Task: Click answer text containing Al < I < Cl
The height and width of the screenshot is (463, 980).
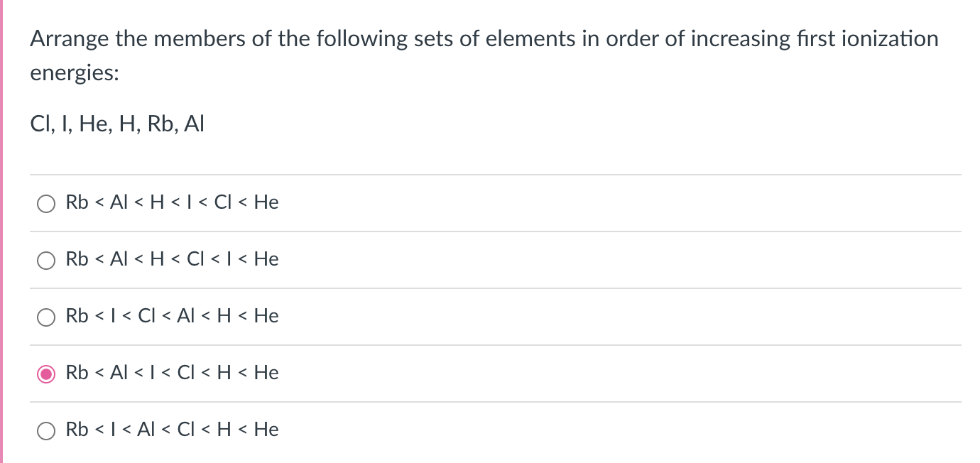Action: [x=172, y=374]
